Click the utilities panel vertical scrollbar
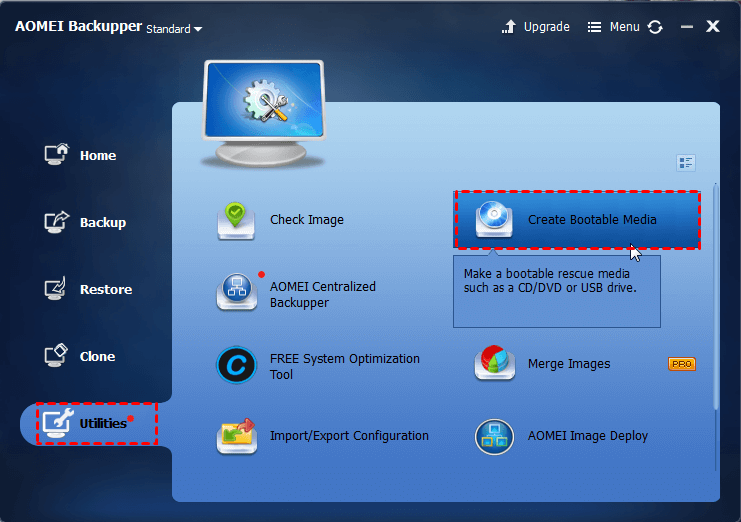The image size is (741, 522). 715,296
